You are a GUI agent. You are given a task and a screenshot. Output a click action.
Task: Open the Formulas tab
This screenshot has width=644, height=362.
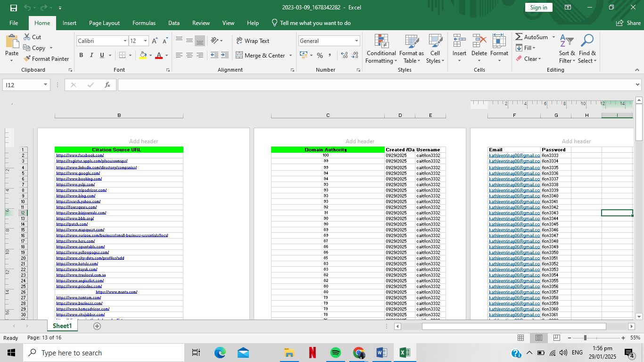tap(144, 23)
